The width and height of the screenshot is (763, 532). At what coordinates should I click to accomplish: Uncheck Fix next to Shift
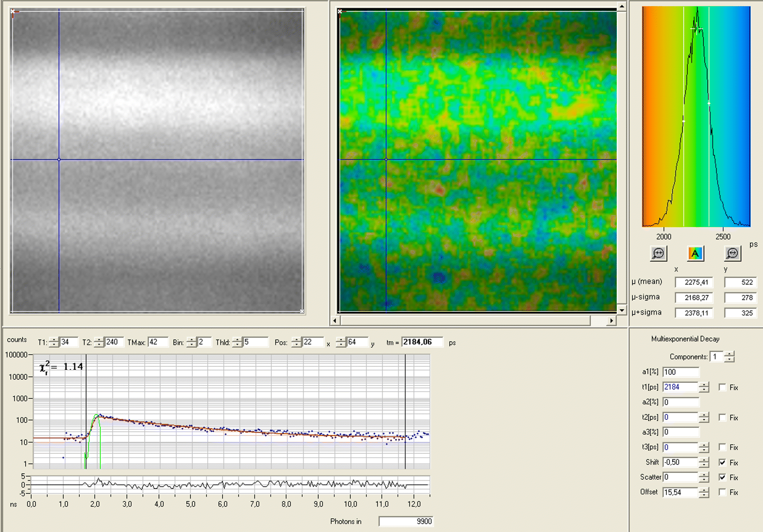[722, 462]
